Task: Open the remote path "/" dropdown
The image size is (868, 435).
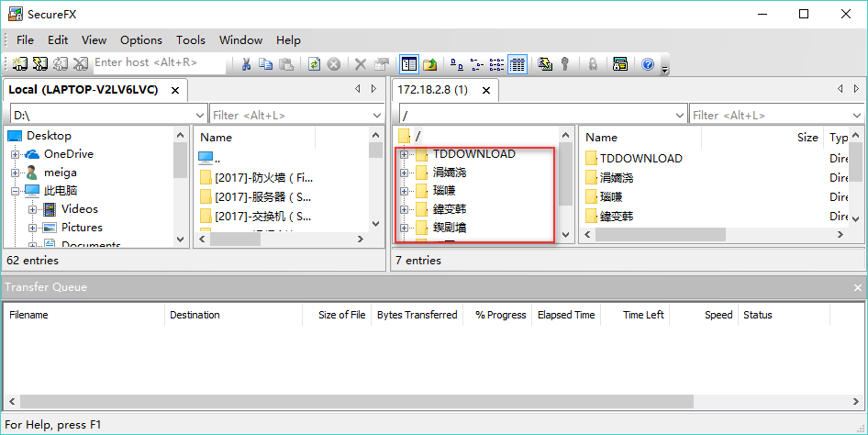Action: (680, 116)
